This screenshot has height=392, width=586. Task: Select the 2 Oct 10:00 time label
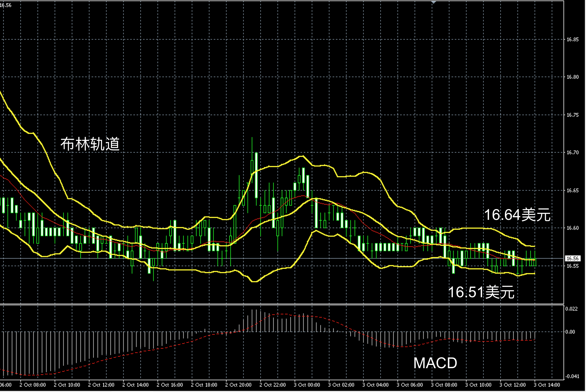[x=67, y=385]
